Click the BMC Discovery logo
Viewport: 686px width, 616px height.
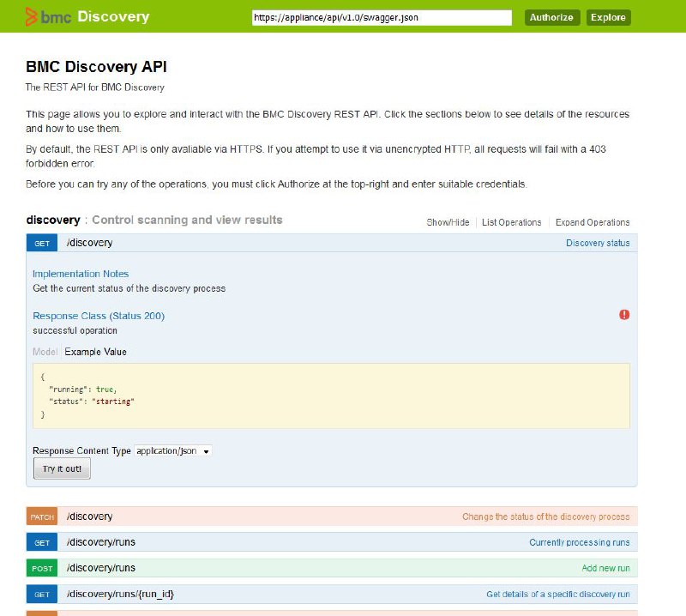click(x=87, y=16)
